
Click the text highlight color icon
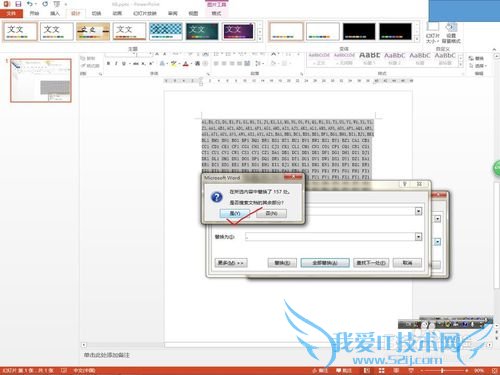pos(173,63)
